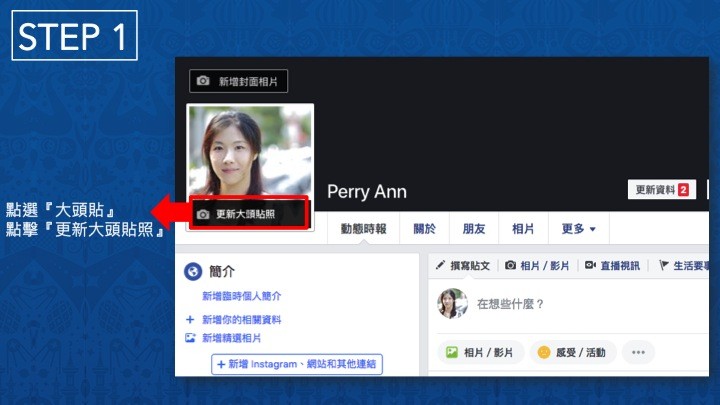The height and width of the screenshot is (405, 720).
Task: Select the 生活要事 option
Action: [x=683, y=265]
